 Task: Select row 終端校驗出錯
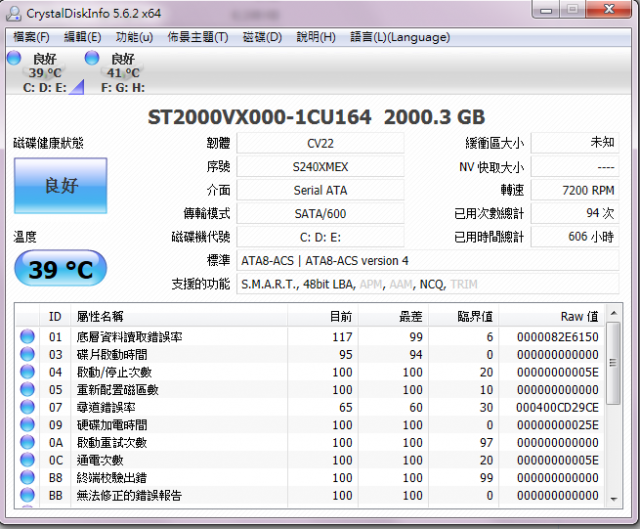[x=310, y=477]
